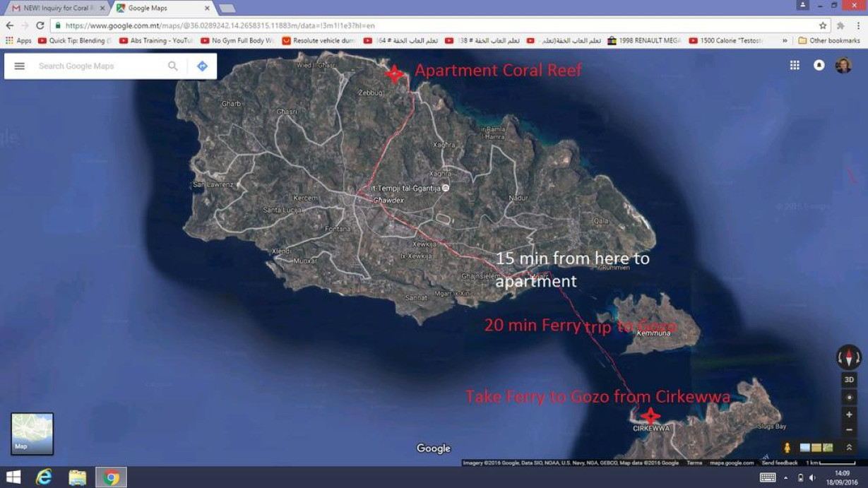Image resolution: width=868 pixels, height=488 pixels.
Task: Open the Other bookmarks folder
Action: 829,40
